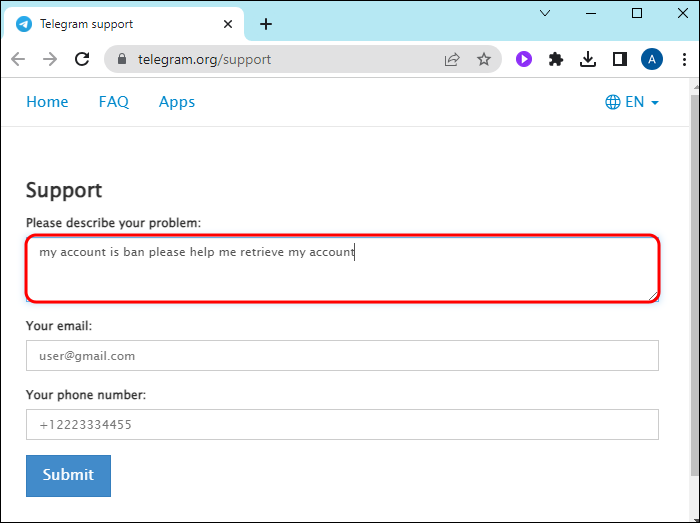This screenshot has width=700, height=523.
Task: Go to Home in site navigation
Action: click(47, 102)
